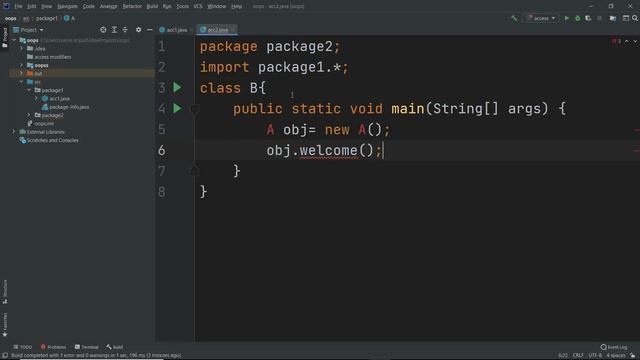
Task: Open the Window menu
Action: point(217,7)
